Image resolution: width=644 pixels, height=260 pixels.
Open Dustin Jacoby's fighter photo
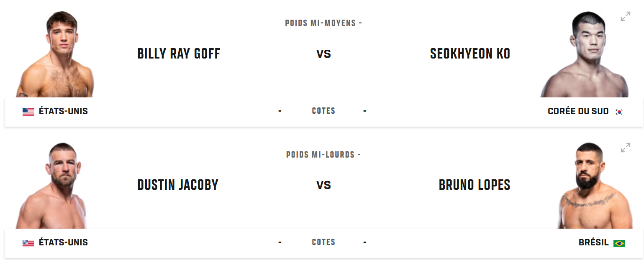coord(51,186)
